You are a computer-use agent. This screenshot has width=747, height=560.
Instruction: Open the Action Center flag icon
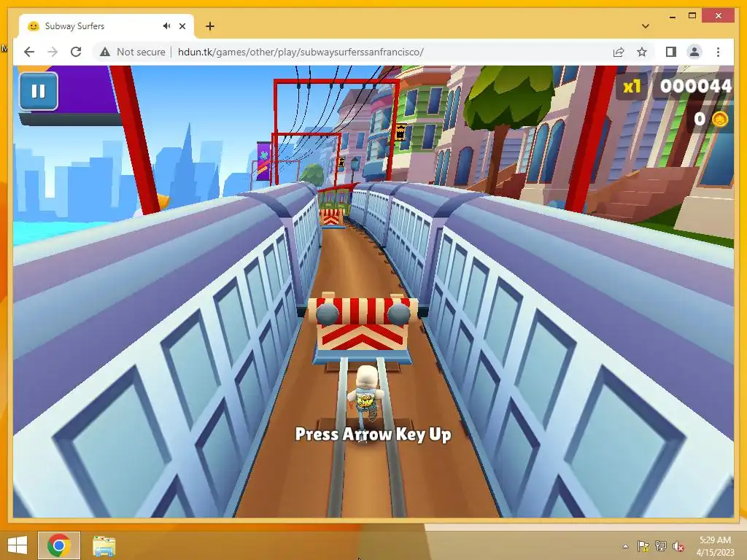(x=643, y=546)
